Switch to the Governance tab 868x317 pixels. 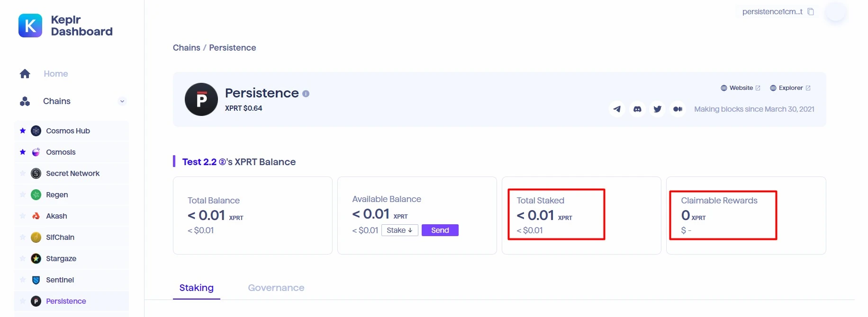[x=276, y=288]
